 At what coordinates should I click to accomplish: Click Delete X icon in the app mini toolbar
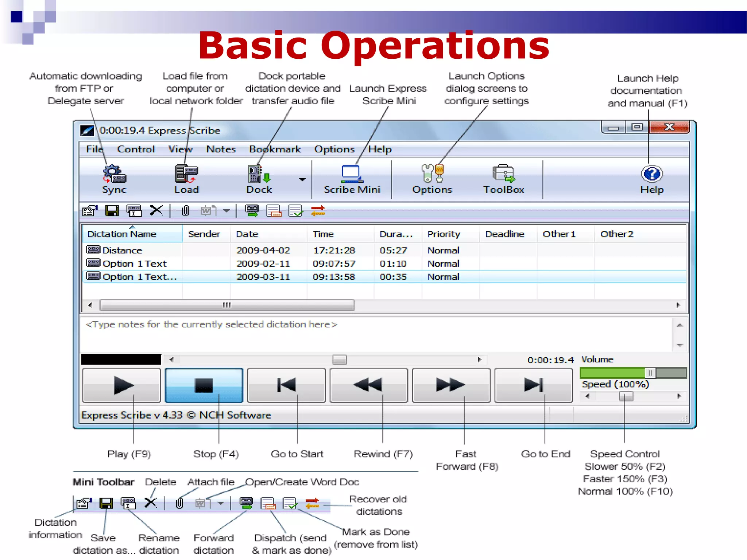[156, 210]
